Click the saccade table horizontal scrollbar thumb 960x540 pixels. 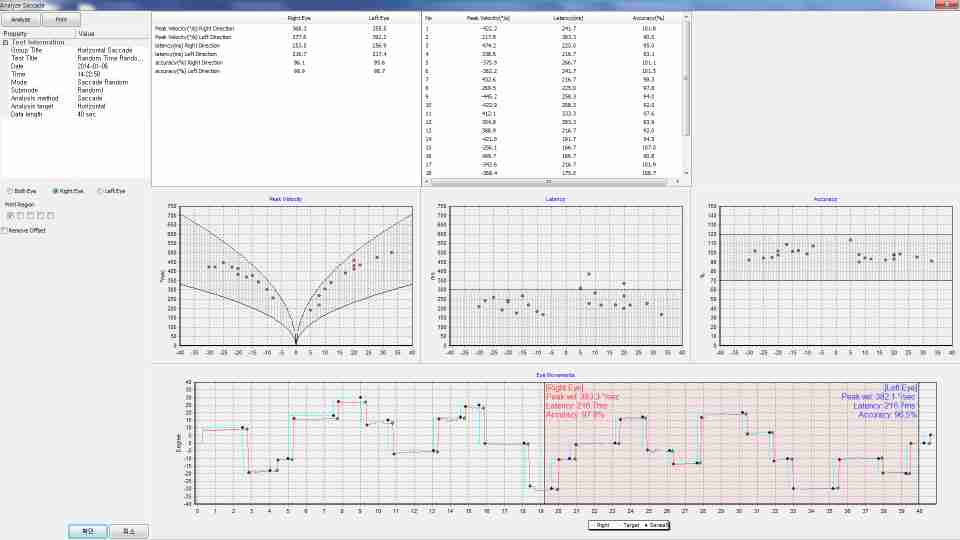pos(549,181)
